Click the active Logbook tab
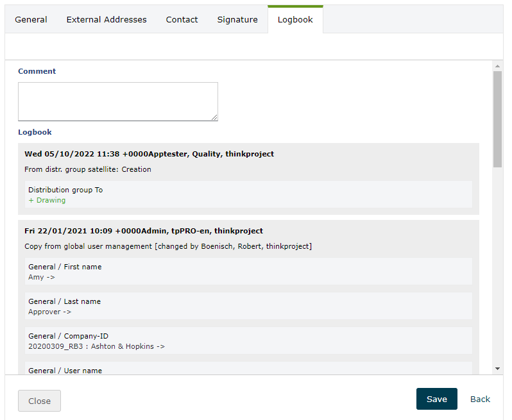The image size is (512, 420). tap(295, 20)
